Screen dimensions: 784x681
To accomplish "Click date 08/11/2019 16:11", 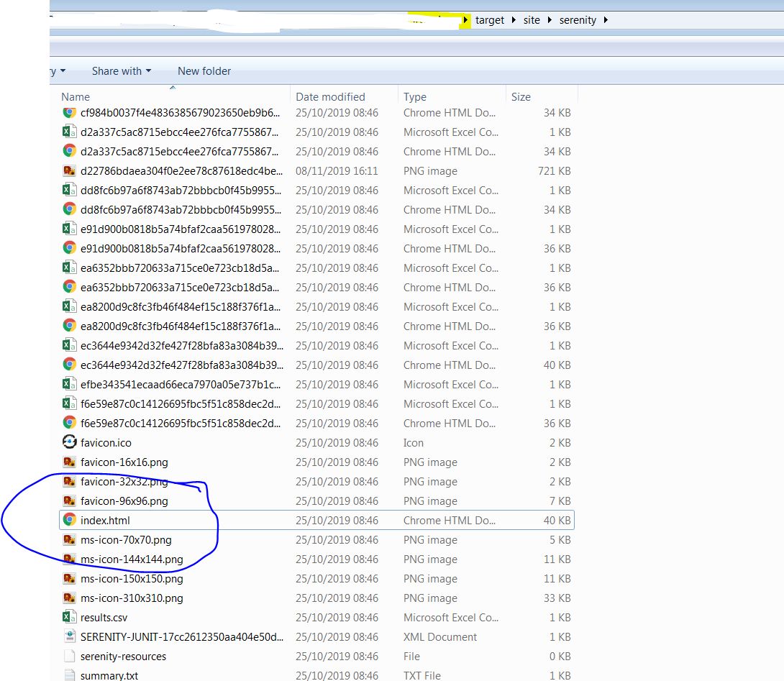I will [x=337, y=170].
